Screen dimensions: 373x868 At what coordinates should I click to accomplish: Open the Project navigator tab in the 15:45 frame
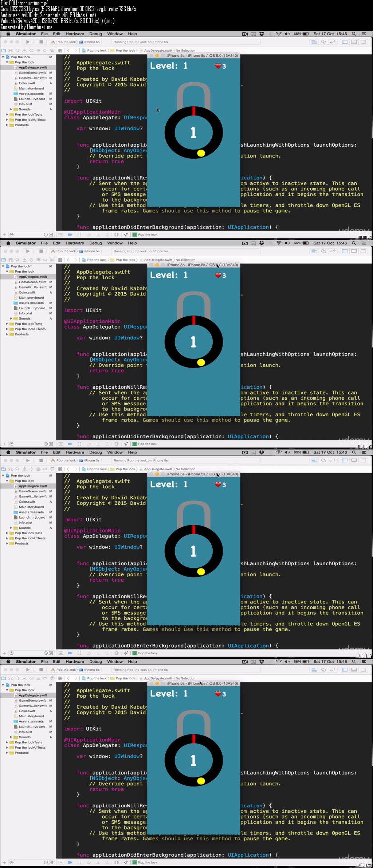click(x=4, y=51)
